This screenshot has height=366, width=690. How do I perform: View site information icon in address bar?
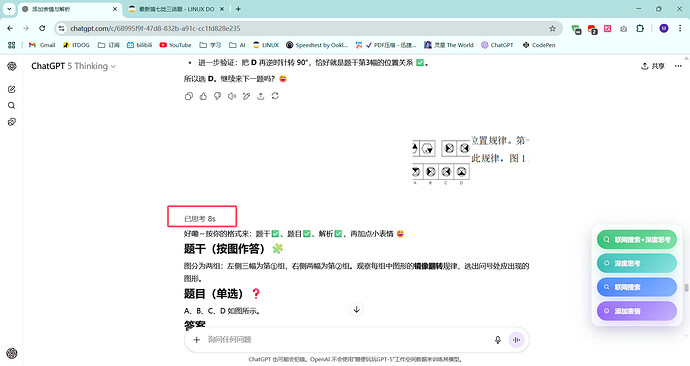pyautogui.click(x=62, y=28)
